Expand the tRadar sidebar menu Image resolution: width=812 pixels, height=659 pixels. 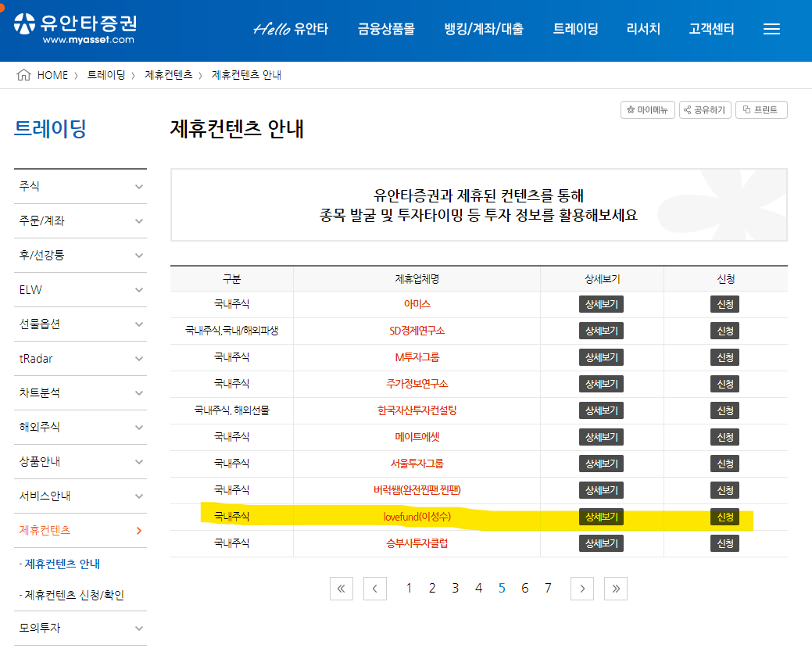[x=80, y=359]
